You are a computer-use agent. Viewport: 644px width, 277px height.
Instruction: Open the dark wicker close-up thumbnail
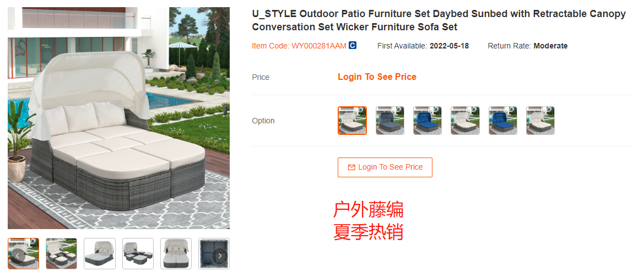(214, 254)
